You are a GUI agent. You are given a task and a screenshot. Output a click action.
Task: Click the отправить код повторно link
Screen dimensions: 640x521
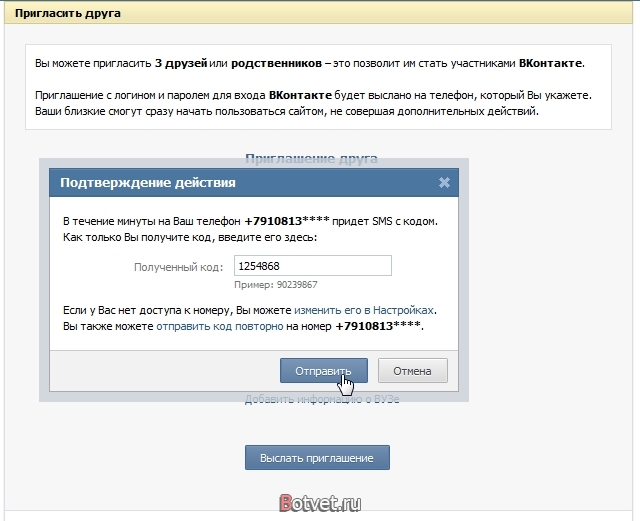click(220, 327)
